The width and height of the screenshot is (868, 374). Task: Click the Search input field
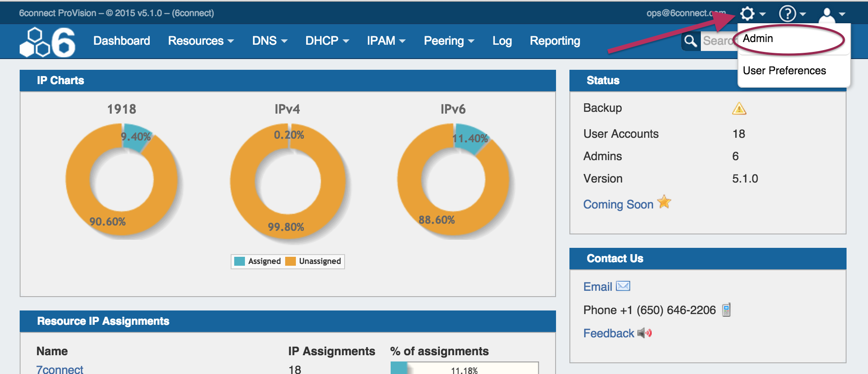tap(719, 41)
